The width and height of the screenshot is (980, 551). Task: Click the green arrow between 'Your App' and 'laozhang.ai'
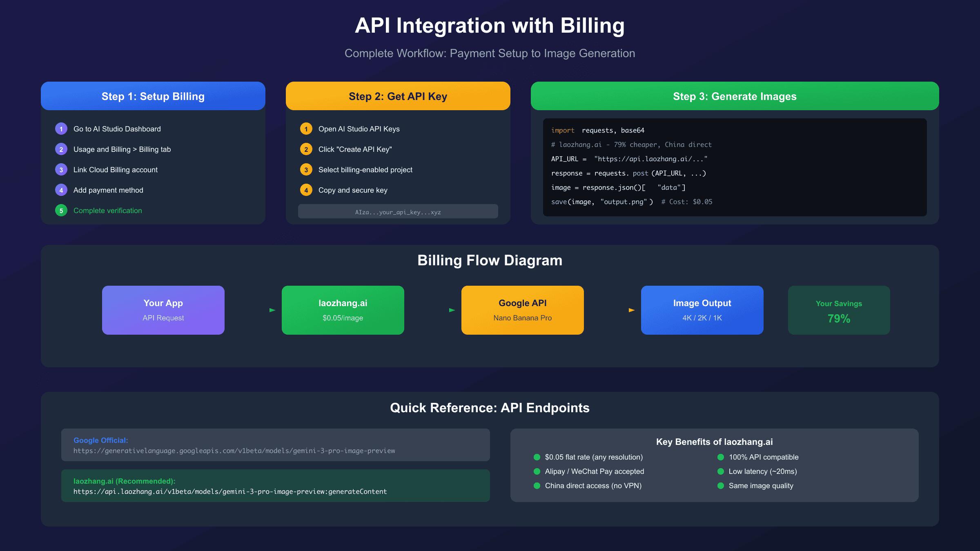[x=272, y=310]
